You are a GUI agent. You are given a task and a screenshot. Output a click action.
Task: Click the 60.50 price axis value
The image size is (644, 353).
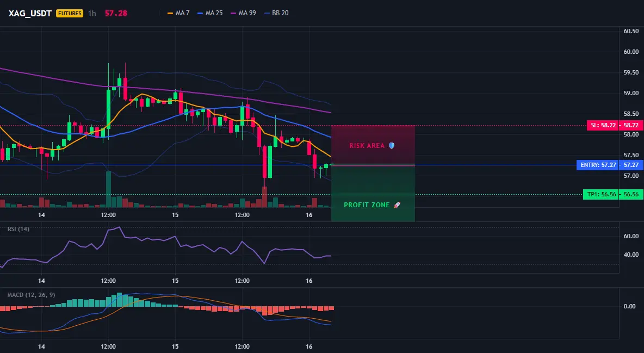click(x=631, y=31)
